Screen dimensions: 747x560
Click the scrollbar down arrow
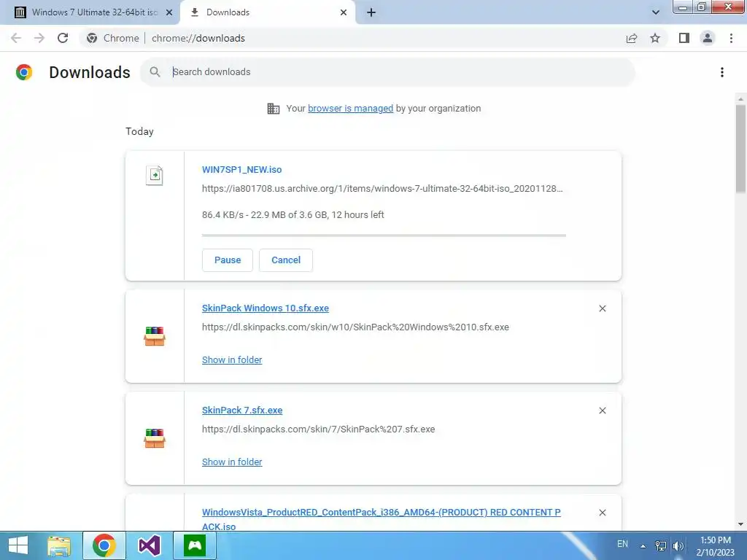[x=740, y=524]
